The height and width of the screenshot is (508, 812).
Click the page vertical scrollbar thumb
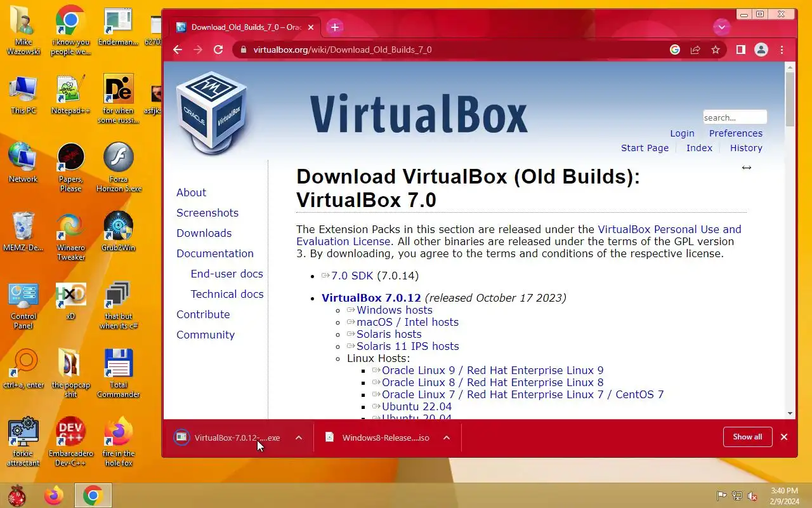point(790,99)
